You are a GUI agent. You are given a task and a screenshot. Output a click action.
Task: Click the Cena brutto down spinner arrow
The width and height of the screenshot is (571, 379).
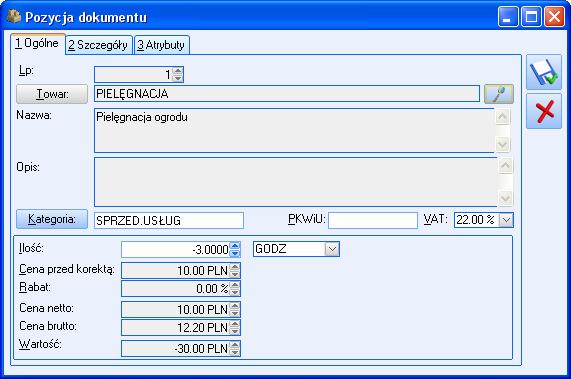(235, 331)
